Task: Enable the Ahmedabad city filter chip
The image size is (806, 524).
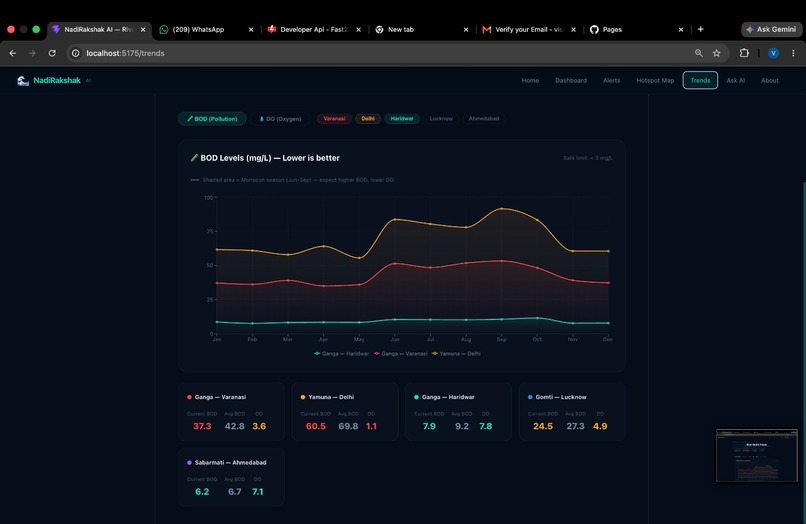Action: tap(484, 119)
